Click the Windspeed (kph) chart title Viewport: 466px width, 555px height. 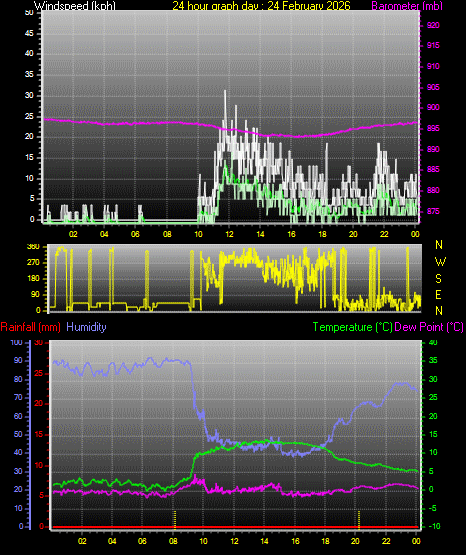click(x=75, y=6)
